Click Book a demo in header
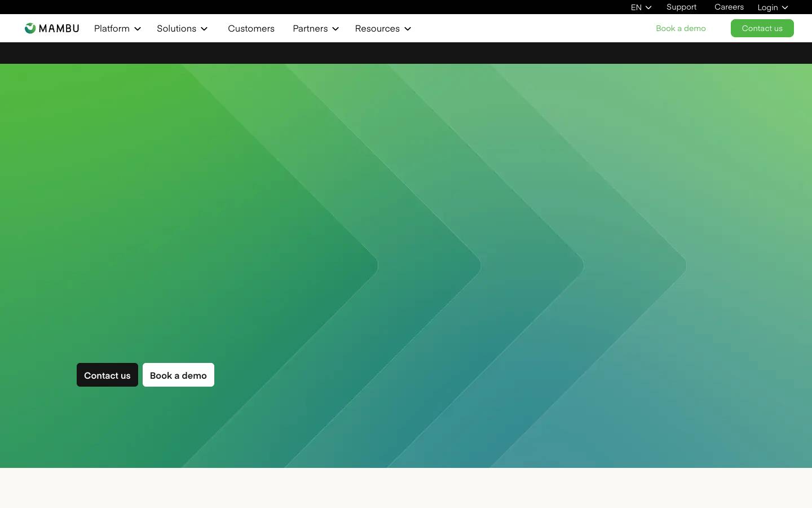The height and width of the screenshot is (508, 812). [x=681, y=28]
